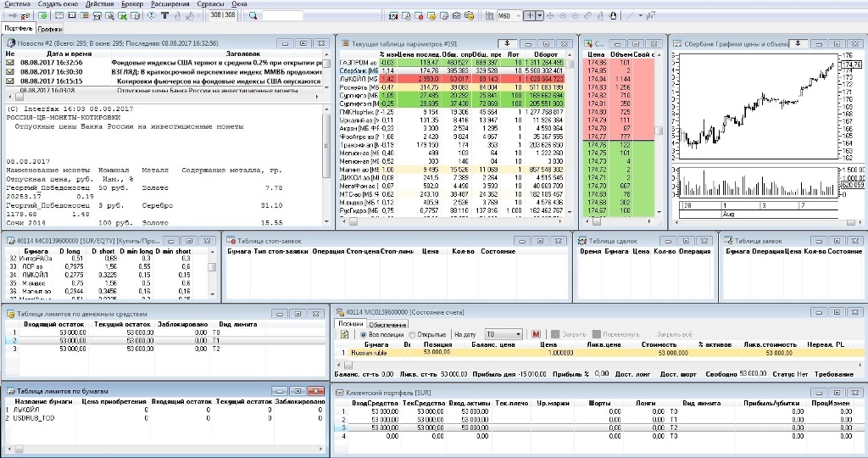Click the order book vertical scrollbar thumb
Image resolution: width=868 pixels, height=458 pixels.
click(x=658, y=131)
